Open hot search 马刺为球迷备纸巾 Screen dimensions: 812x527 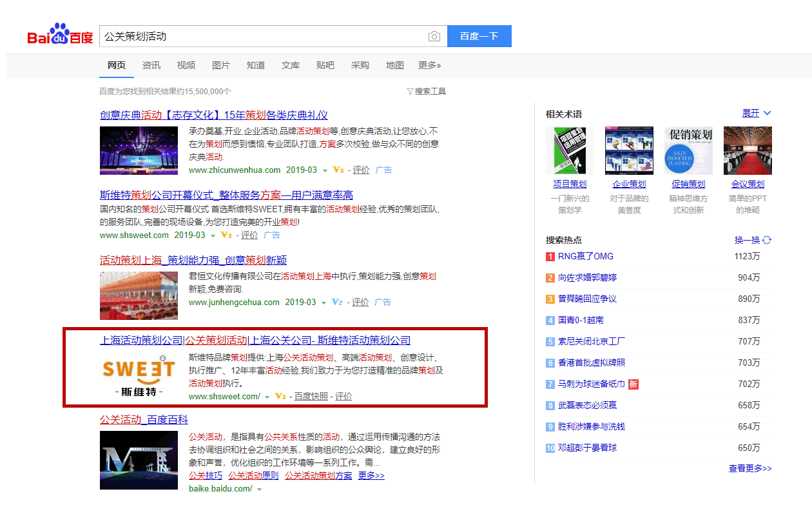592,384
